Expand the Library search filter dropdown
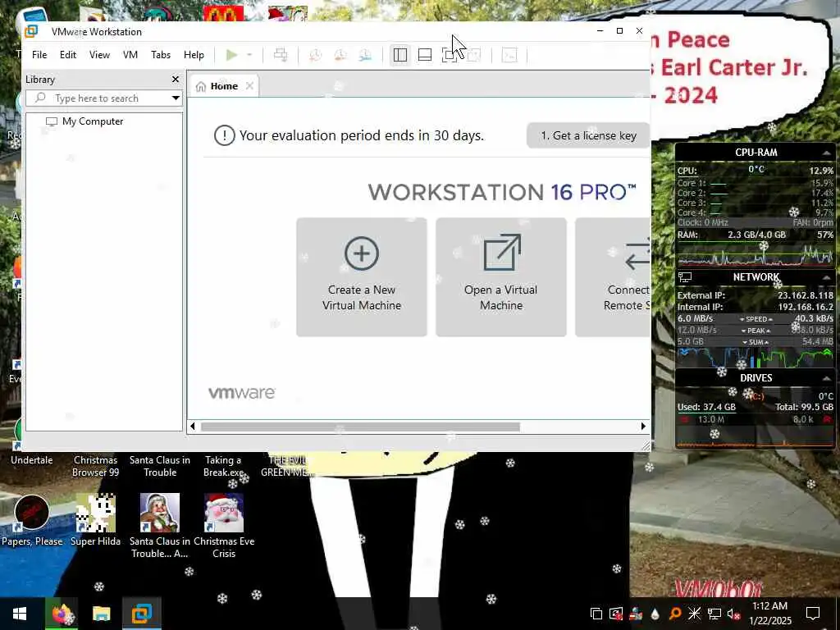The width and height of the screenshot is (840, 630). pyautogui.click(x=176, y=98)
